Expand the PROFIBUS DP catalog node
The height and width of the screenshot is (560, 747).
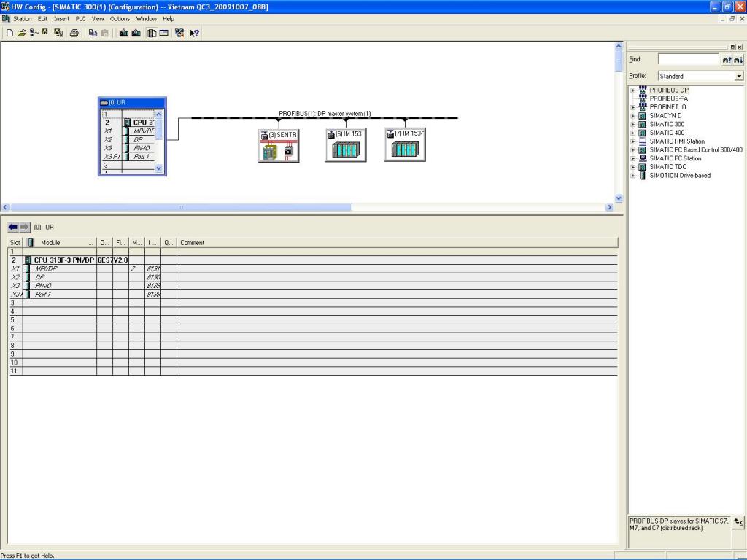tap(633, 90)
